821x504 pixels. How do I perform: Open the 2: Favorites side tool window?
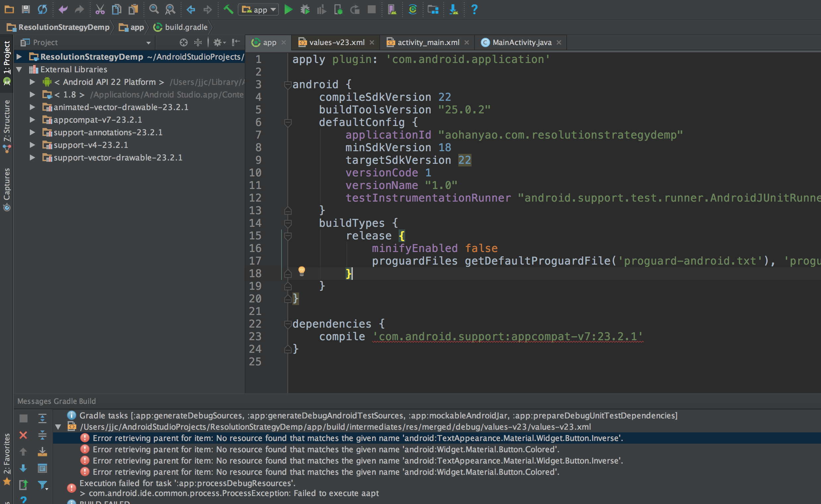coord(7,459)
